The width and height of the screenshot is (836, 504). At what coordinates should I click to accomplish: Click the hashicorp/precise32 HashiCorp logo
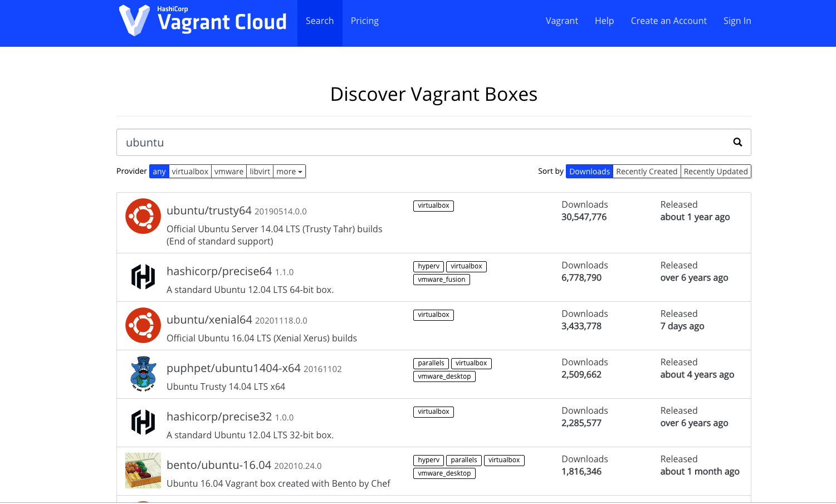tap(143, 422)
